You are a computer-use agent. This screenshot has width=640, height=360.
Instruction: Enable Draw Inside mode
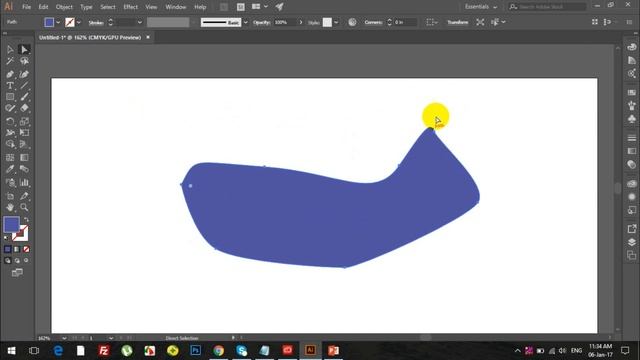pyautogui.click(x=26, y=260)
